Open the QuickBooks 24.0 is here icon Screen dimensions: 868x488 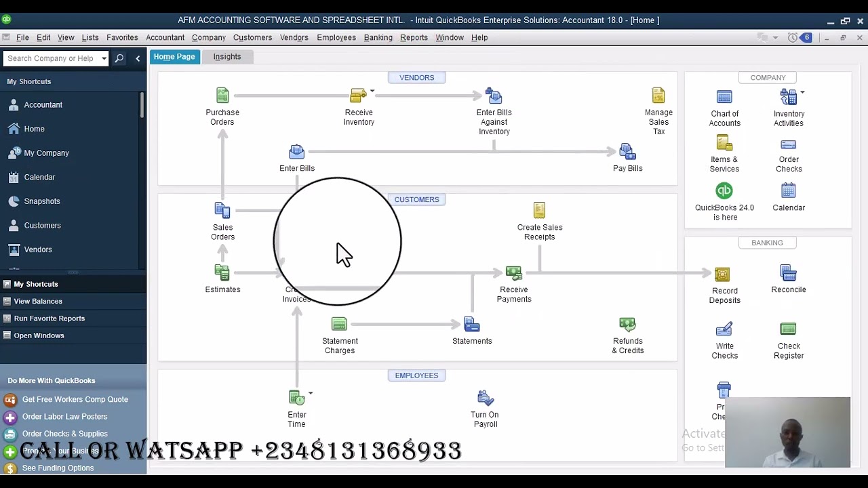(x=724, y=190)
